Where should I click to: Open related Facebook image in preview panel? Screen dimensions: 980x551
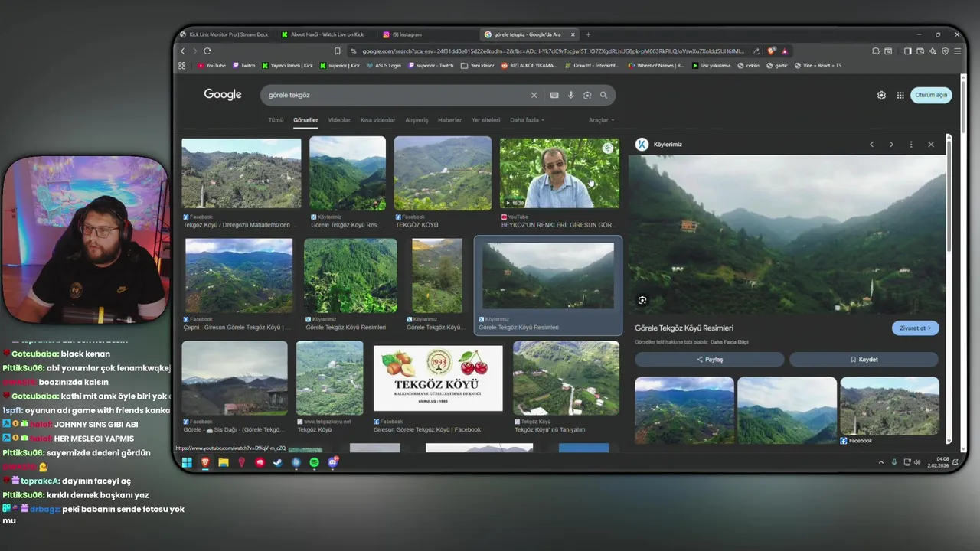pyautogui.click(x=889, y=407)
